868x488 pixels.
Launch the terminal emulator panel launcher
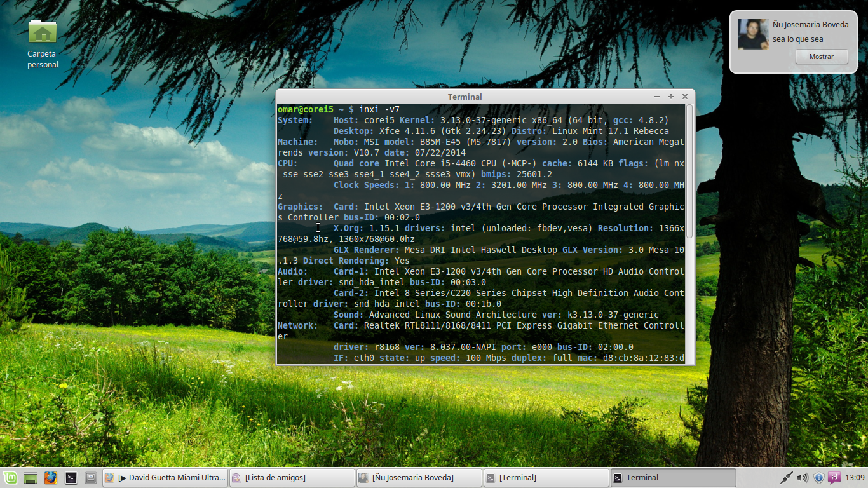[x=71, y=478]
